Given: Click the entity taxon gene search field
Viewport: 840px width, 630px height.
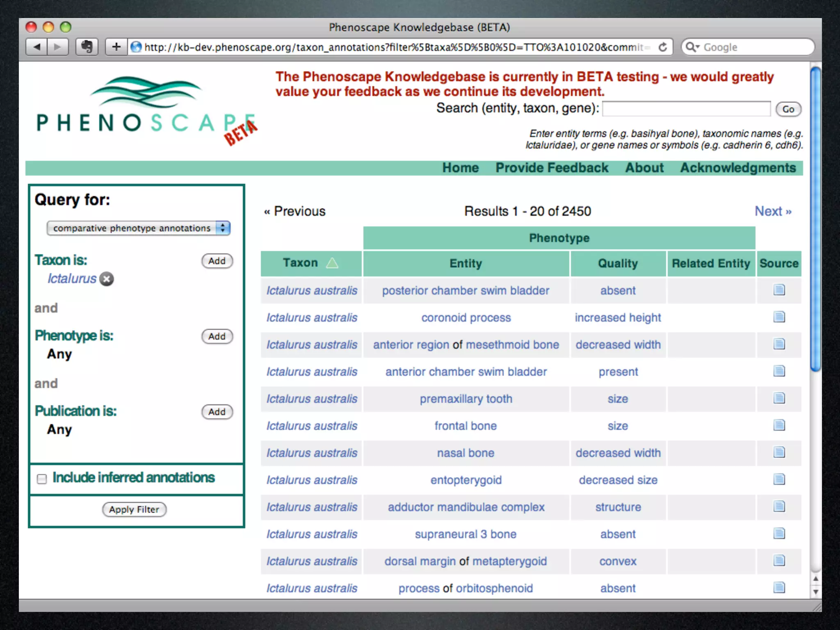Looking at the screenshot, I should [686, 109].
